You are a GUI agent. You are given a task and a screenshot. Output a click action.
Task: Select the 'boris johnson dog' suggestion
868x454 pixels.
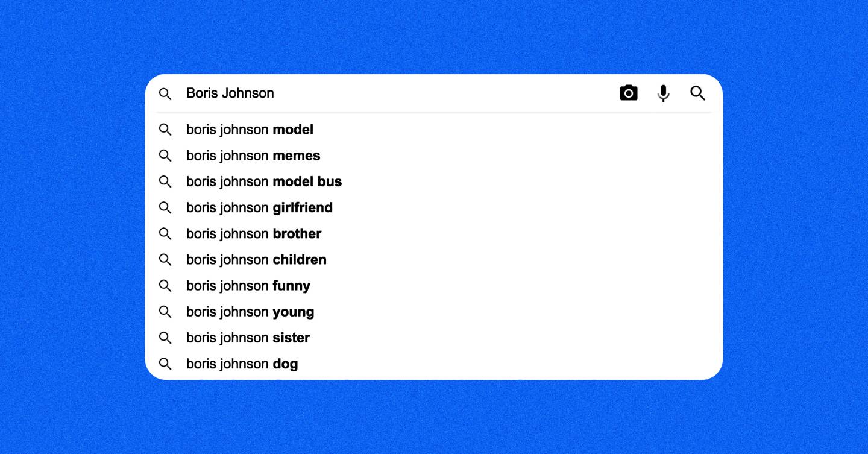[x=242, y=364]
